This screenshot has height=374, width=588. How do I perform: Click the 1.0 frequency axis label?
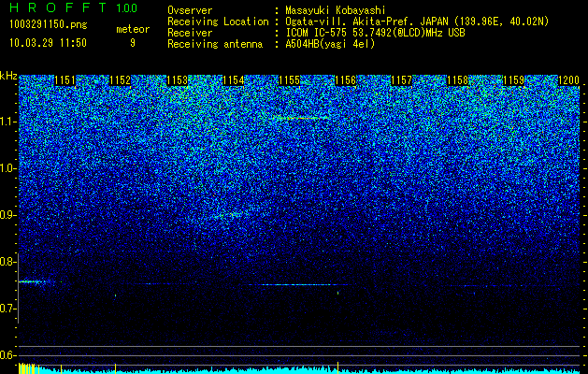(8, 169)
